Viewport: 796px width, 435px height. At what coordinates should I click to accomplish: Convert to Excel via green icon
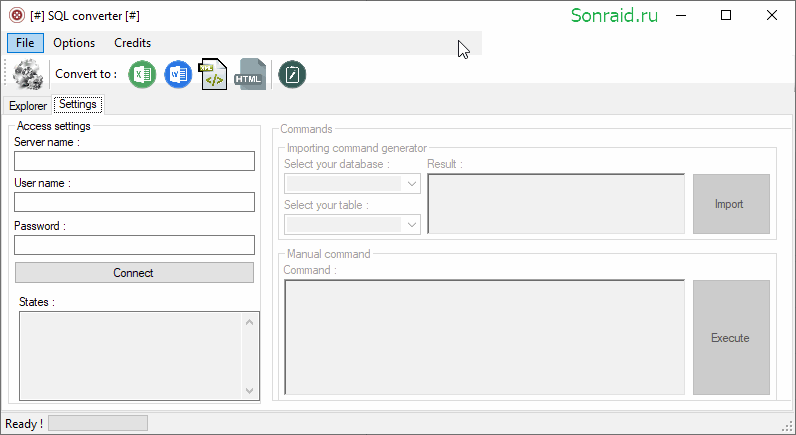click(x=142, y=75)
